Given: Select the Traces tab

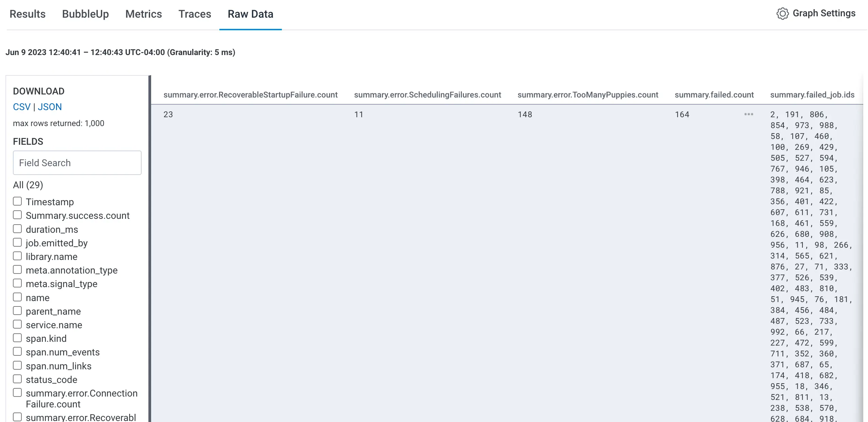Looking at the screenshot, I should pyautogui.click(x=195, y=14).
